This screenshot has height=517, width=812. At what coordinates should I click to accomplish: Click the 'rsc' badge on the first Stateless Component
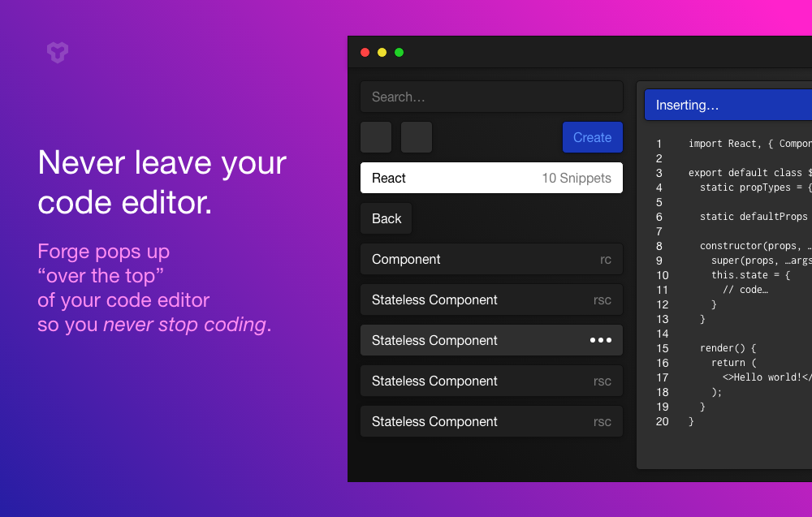[x=602, y=299]
